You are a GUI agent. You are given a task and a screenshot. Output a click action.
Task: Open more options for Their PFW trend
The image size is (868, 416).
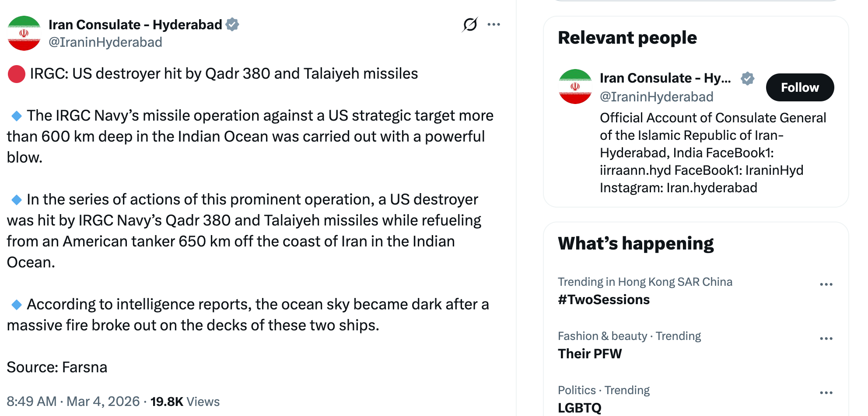point(826,339)
